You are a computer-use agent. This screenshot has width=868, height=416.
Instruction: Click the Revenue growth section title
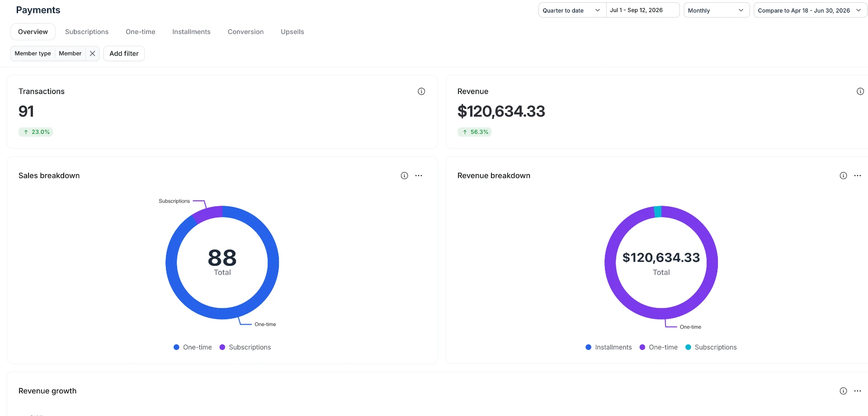pos(47,391)
